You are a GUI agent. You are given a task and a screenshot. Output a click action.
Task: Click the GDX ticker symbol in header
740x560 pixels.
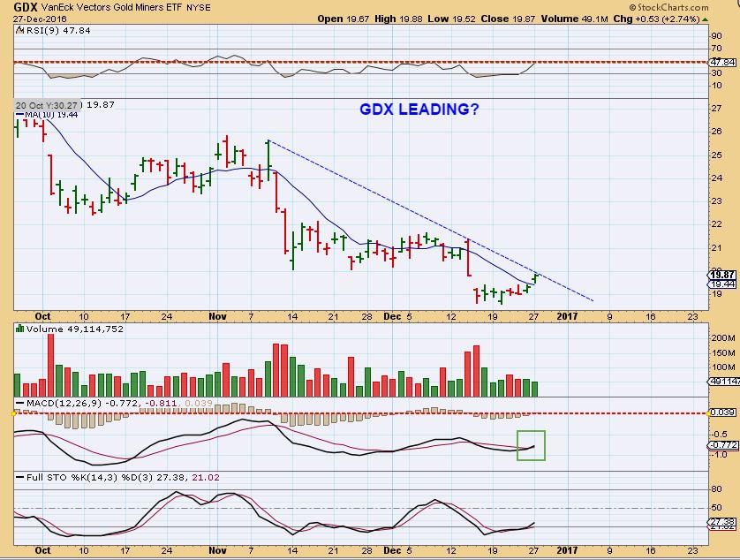pyautogui.click(x=26, y=7)
